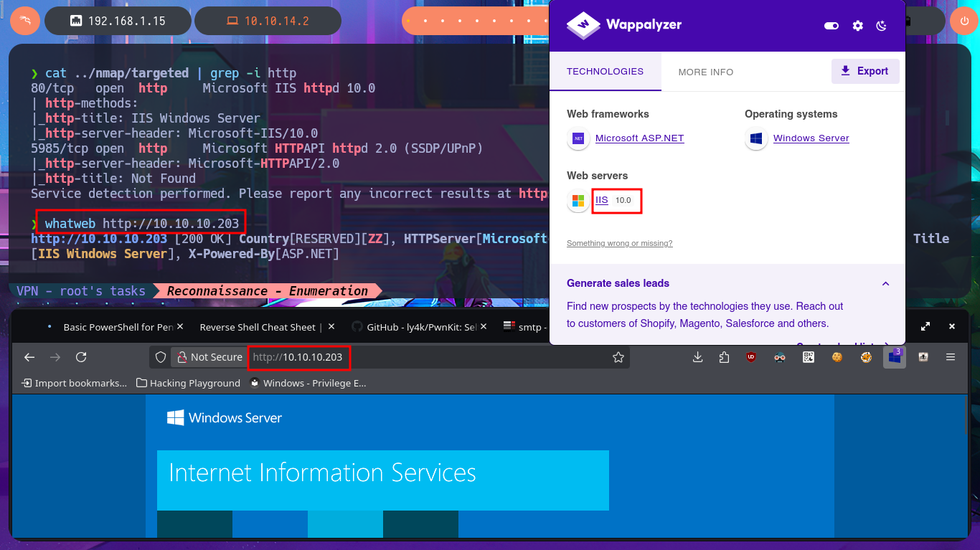
Task: Bookmark this page with the star icon
Action: (x=618, y=357)
